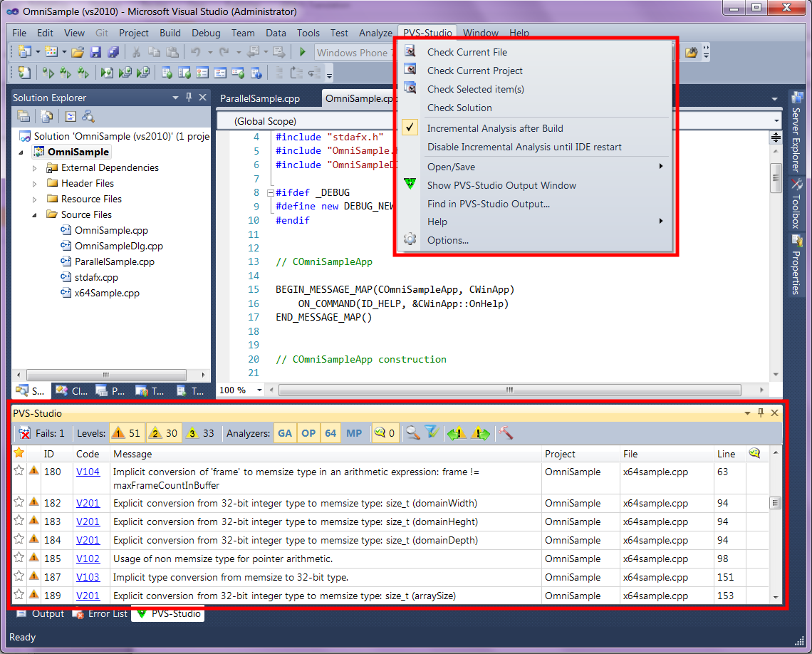Open V201 link for warning ID 182
The image size is (812, 654).
point(88,503)
